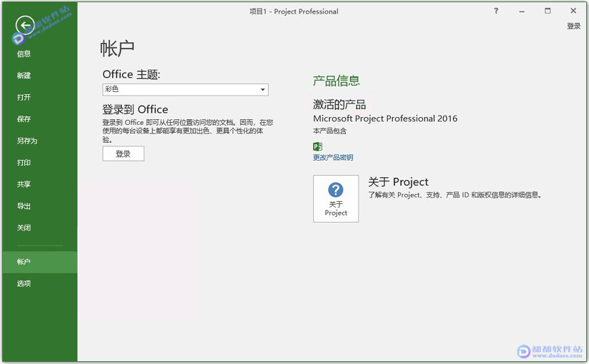Click the back arrow circle icon
The width and height of the screenshot is (589, 364).
[x=25, y=26]
